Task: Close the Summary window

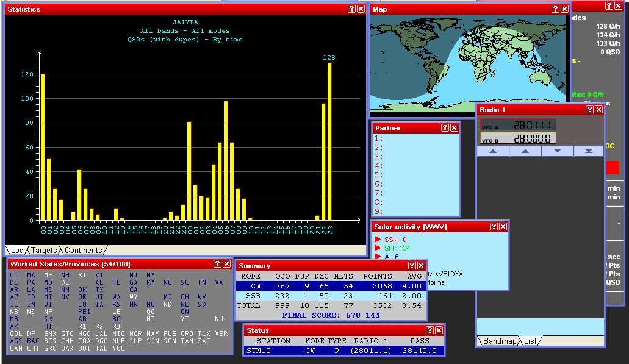Action: tap(421, 265)
